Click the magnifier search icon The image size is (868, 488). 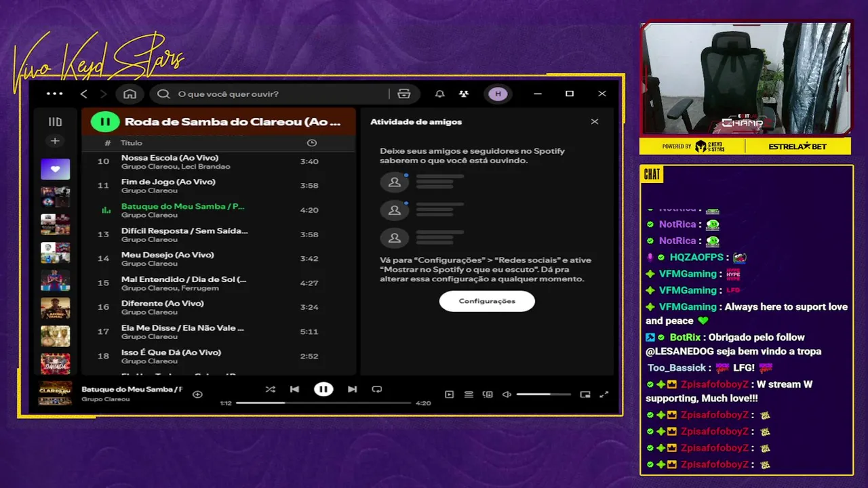[163, 94]
